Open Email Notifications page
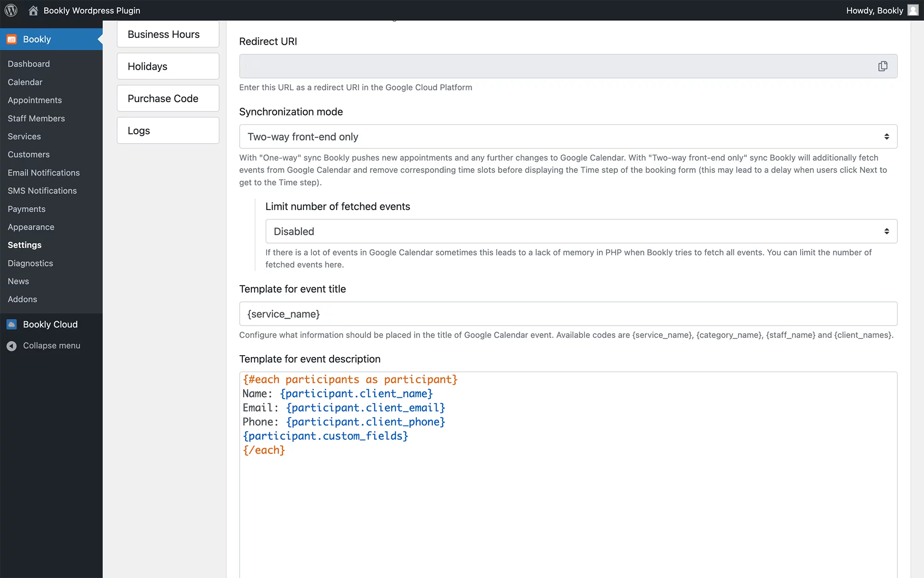Viewport: 924px width, 578px height. tap(43, 172)
